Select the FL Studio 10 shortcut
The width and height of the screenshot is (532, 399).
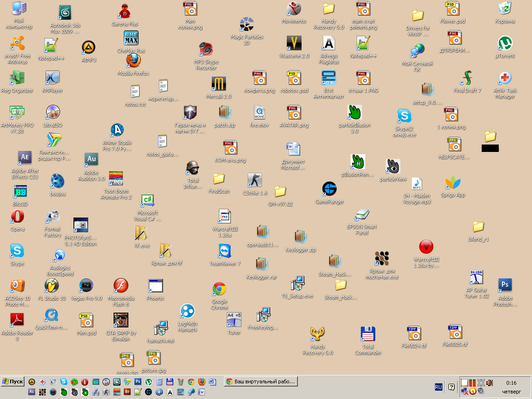pyautogui.click(x=51, y=286)
